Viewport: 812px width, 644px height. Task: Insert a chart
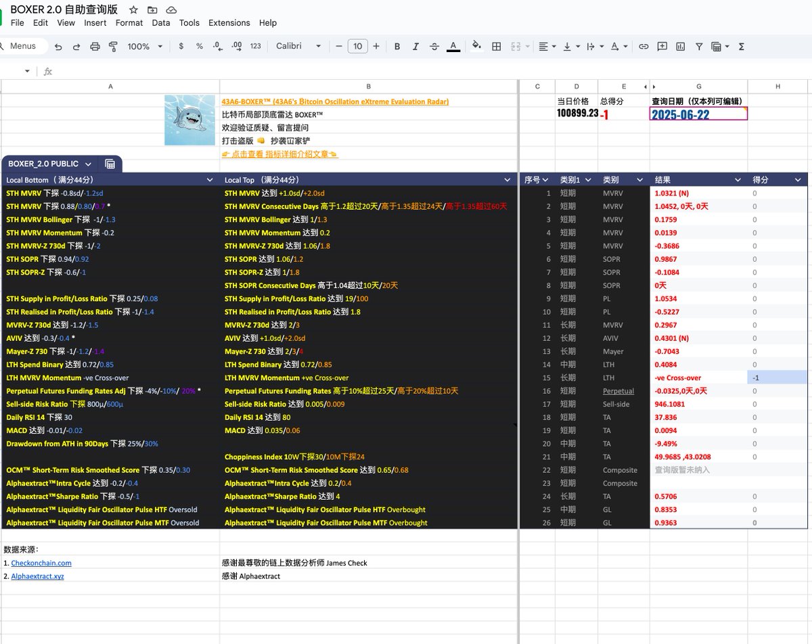[x=680, y=47]
